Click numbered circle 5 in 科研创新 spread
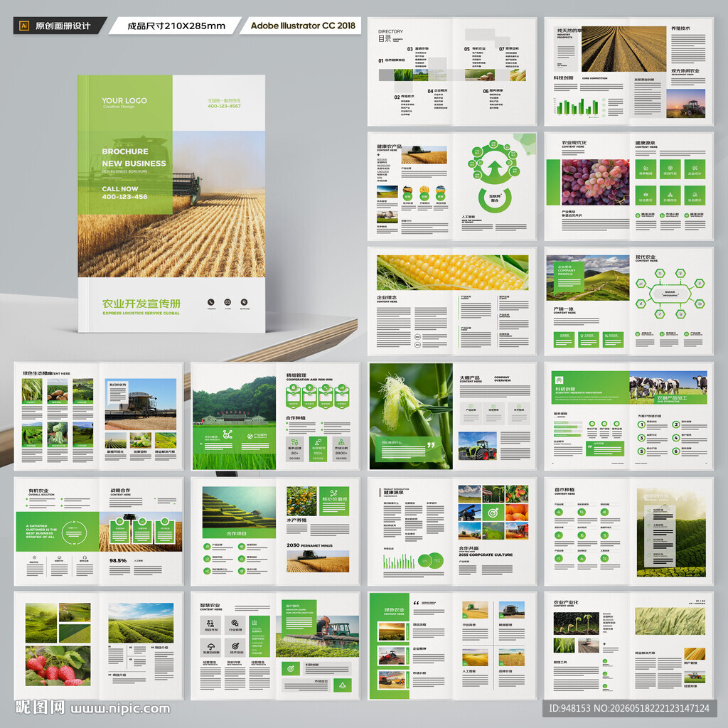 (641, 451)
